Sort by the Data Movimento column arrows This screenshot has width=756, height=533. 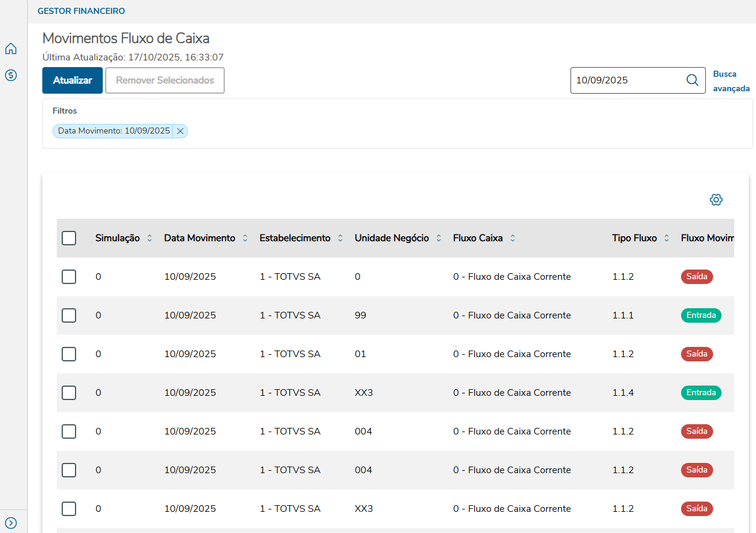point(245,238)
